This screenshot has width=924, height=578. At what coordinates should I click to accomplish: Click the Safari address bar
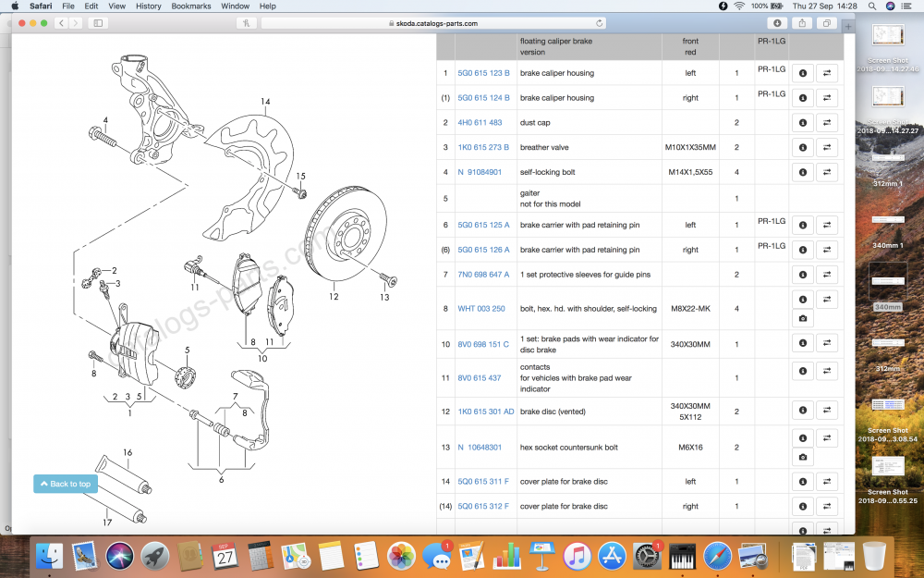click(x=433, y=24)
